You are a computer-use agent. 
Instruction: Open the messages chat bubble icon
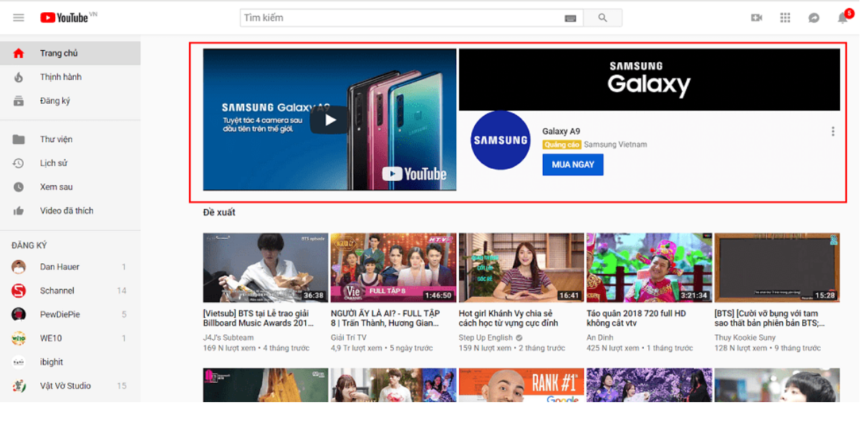814,18
